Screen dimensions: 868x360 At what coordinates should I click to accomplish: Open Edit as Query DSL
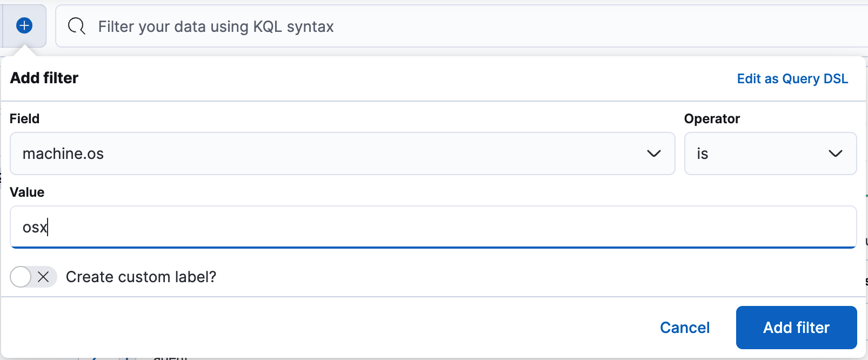(792, 78)
